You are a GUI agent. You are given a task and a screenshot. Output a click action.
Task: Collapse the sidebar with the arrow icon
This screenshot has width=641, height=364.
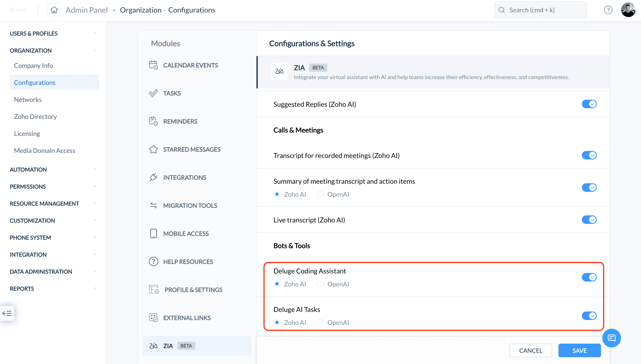point(7,313)
